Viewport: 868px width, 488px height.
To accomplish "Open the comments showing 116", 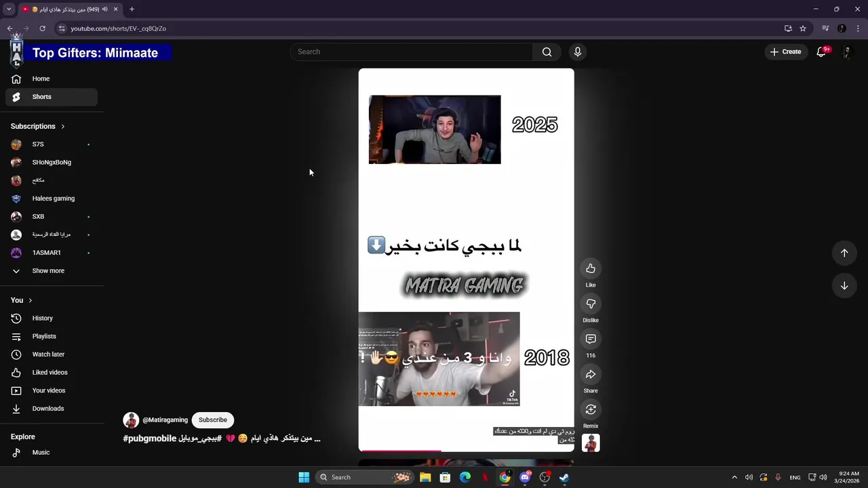I will click(591, 339).
